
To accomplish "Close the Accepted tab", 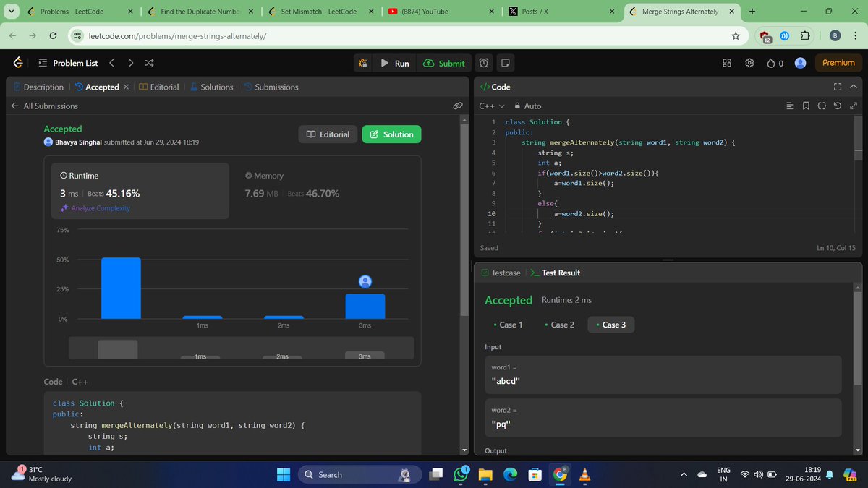I will pos(126,87).
